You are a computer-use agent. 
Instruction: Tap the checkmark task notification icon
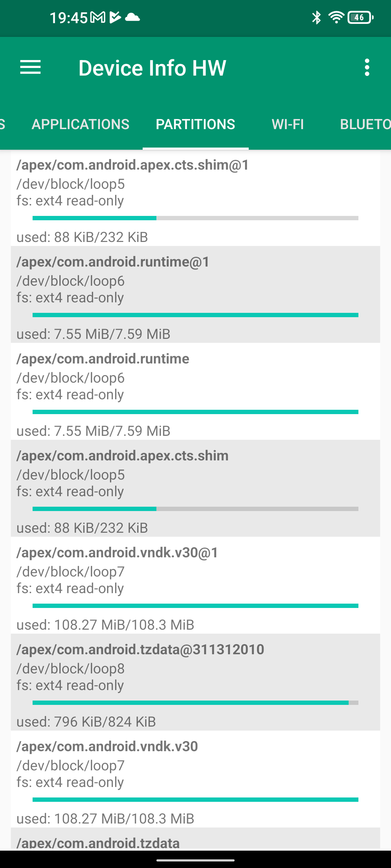[115, 17]
